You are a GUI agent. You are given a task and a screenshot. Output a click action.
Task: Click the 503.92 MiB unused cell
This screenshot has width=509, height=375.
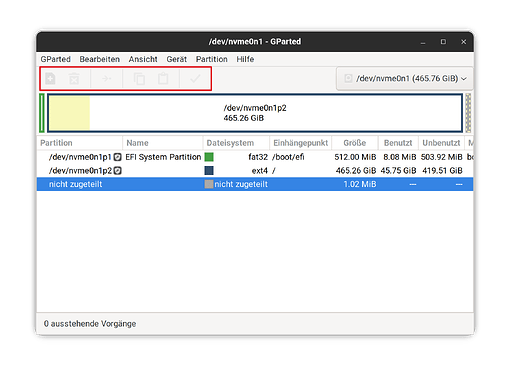(442, 157)
